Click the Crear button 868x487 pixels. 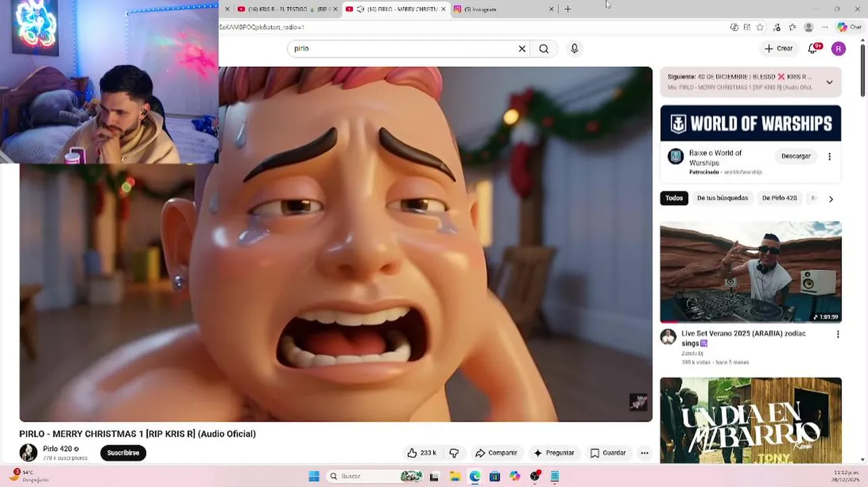[778, 49]
